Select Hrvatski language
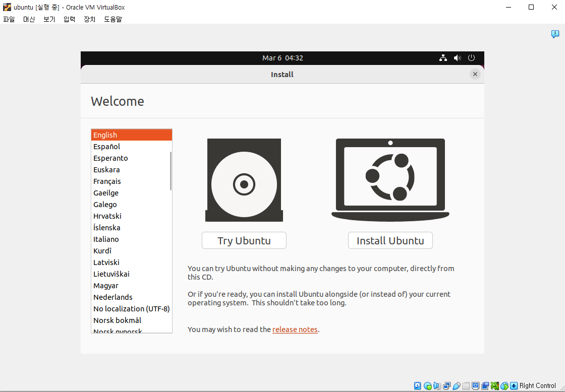Image resolution: width=565 pixels, height=392 pixels. coord(132,216)
